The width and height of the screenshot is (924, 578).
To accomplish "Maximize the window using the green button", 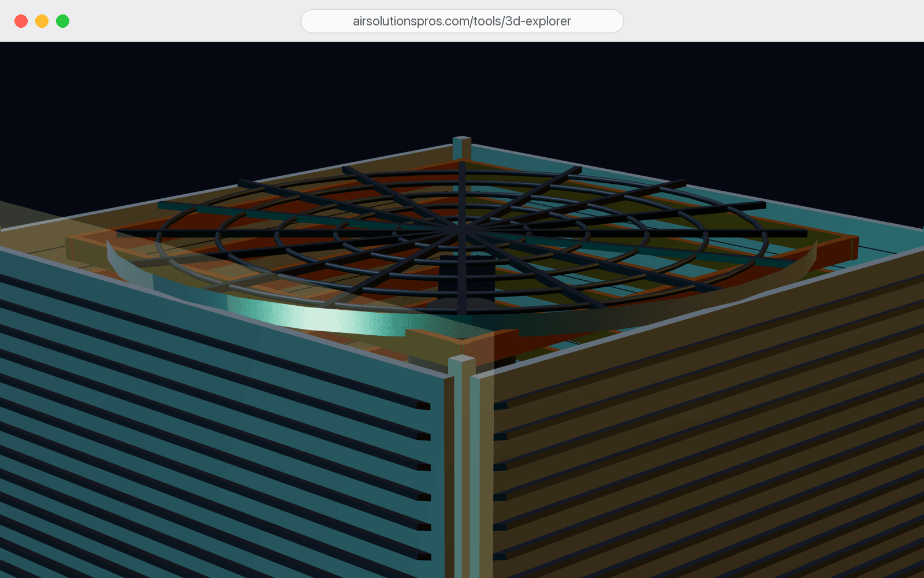I will (63, 21).
